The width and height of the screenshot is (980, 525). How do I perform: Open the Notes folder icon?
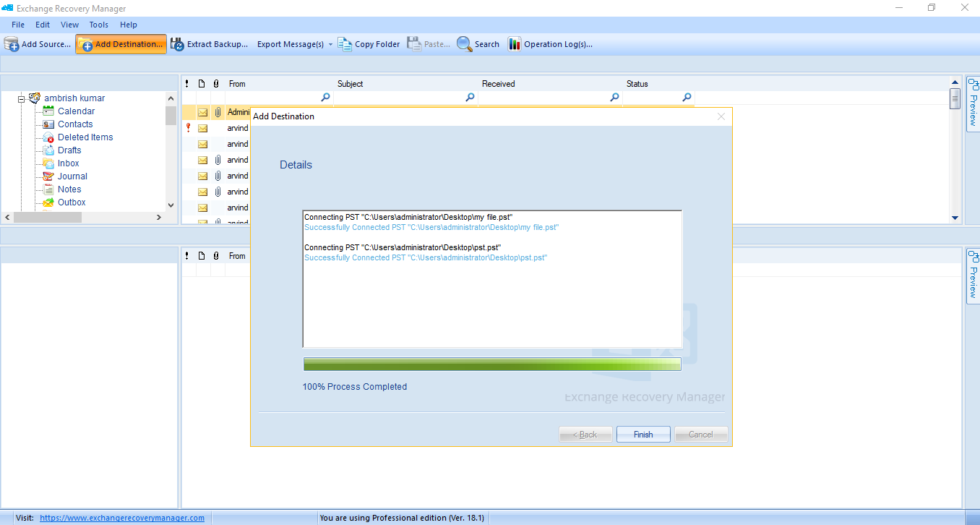[x=48, y=189]
